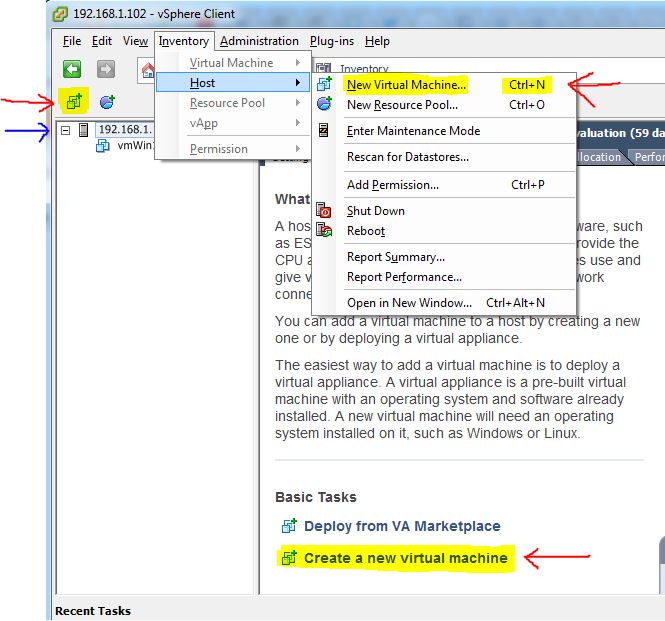The height and width of the screenshot is (621, 665).
Task: Select Rescan for Datastores...
Action: click(444, 157)
